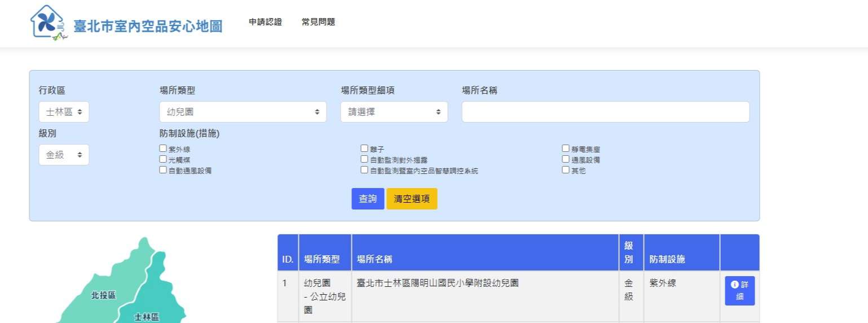Tick the 自動通風設備 checkbox
The height and width of the screenshot is (323, 868).
(163, 169)
